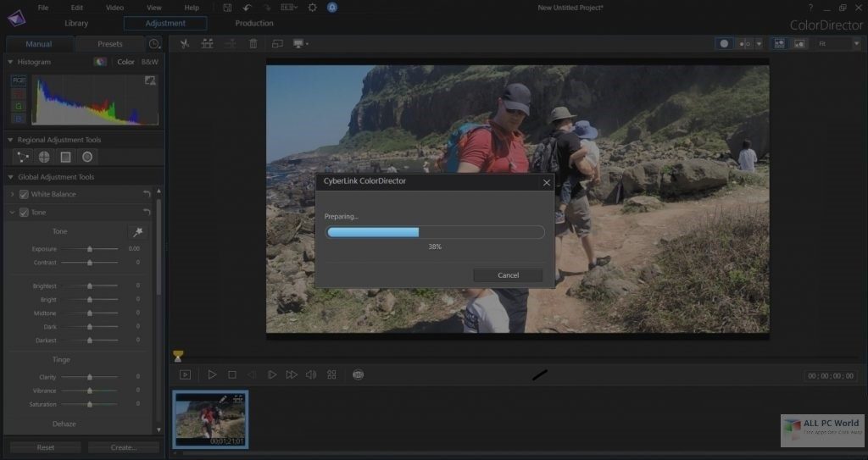Click the Create... button
Viewport: 868px width, 460px height.
point(124,447)
